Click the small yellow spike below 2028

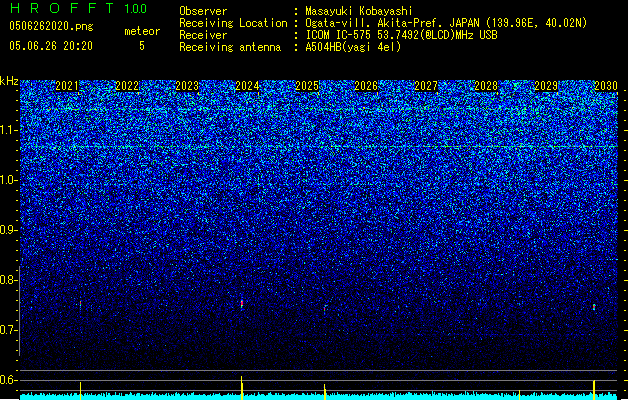(x=519, y=394)
